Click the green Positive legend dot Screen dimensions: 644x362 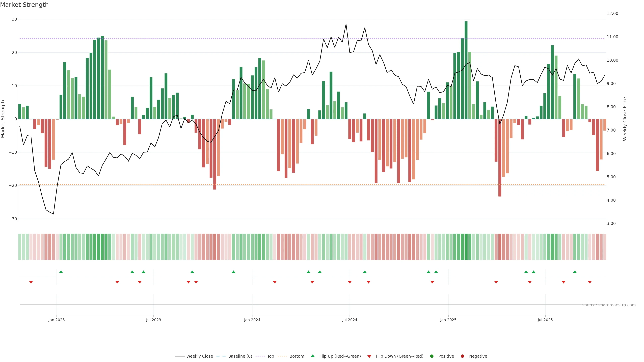tap(432, 356)
